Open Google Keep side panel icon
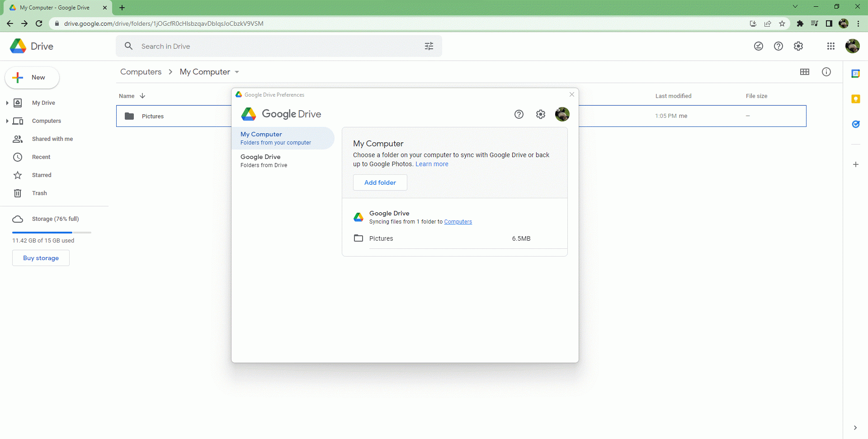Screen dimensions: 868x439 tap(855, 99)
